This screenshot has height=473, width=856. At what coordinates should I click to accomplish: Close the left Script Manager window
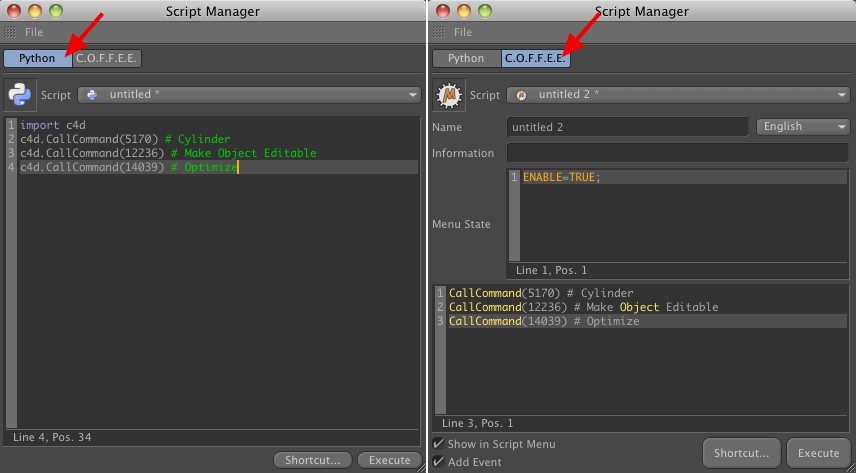pos(13,11)
